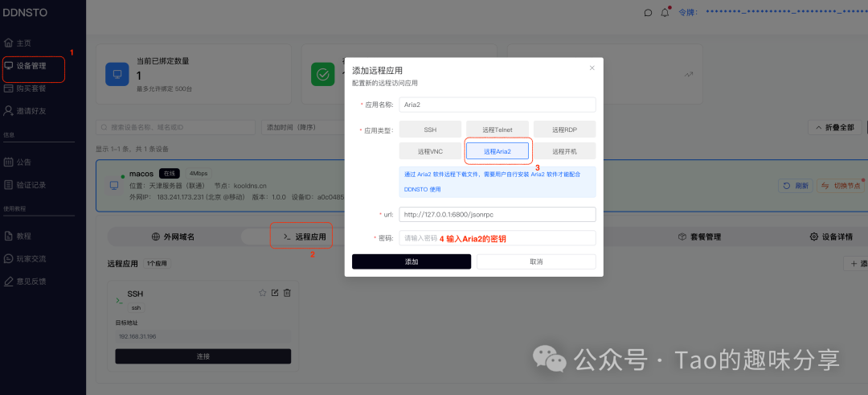
Task: Select 远程VNC application type
Action: [430, 150]
